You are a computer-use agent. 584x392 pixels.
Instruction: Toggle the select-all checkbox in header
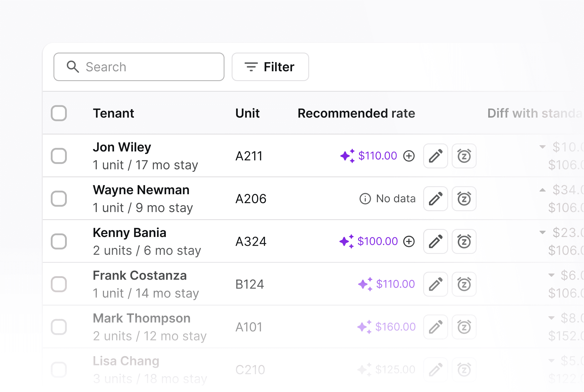59,113
